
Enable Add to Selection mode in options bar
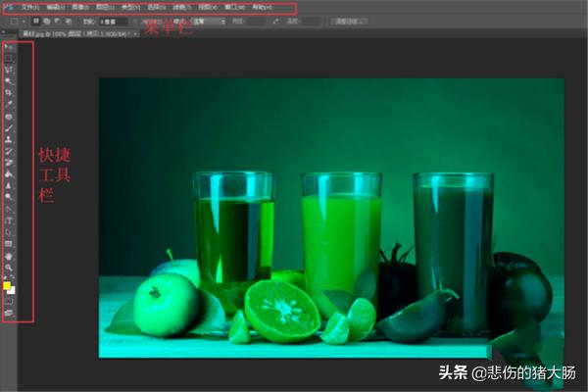tap(46, 20)
